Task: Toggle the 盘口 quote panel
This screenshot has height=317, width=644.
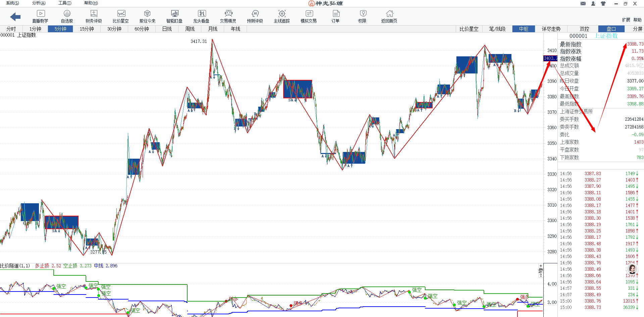Action: [611, 29]
